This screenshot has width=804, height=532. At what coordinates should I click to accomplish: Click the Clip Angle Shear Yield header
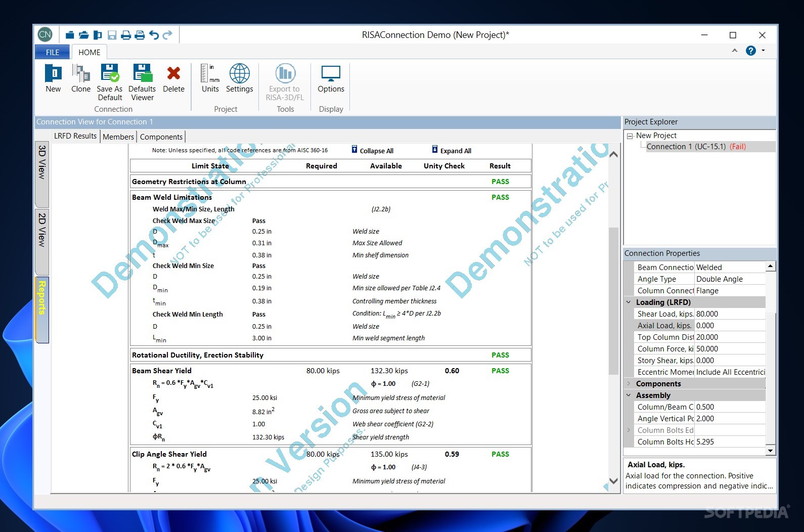(x=169, y=454)
